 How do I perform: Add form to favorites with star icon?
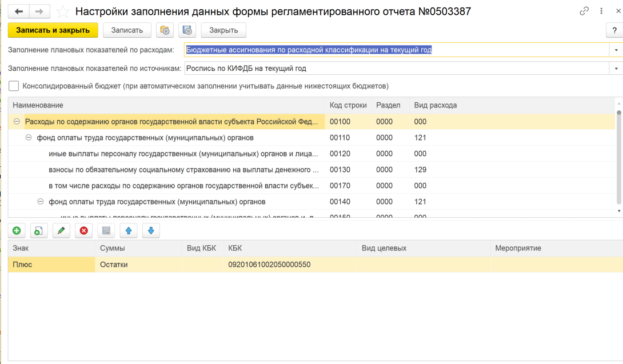(x=64, y=11)
